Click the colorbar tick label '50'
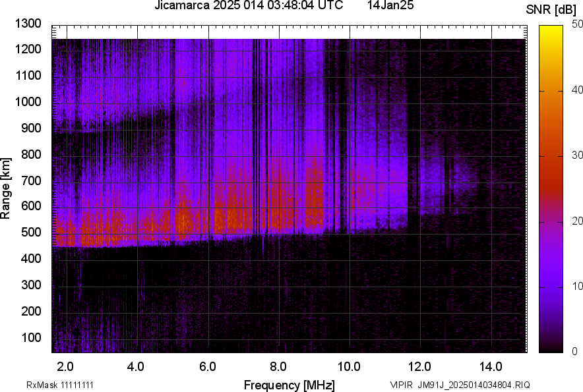583x392 pixels. (x=577, y=24)
